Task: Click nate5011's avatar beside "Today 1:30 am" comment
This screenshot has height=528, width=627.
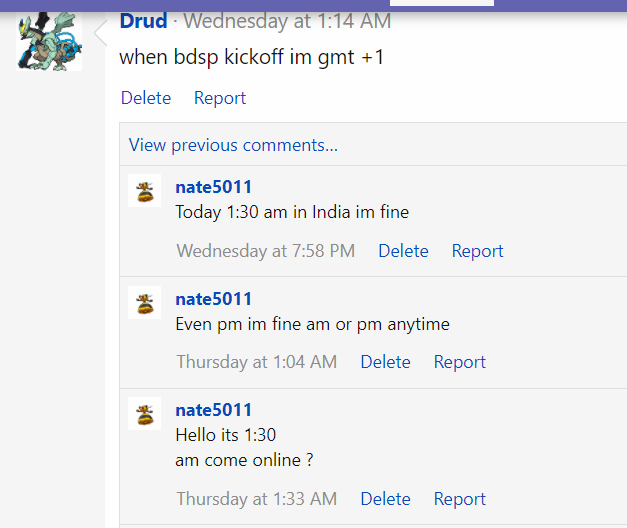Action: pyautogui.click(x=145, y=190)
